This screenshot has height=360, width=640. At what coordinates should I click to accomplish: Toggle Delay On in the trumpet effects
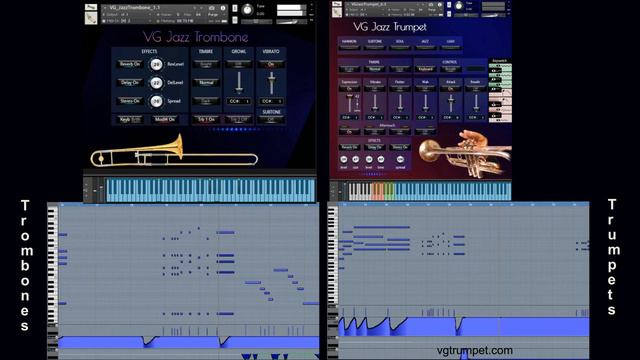click(x=374, y=147)
